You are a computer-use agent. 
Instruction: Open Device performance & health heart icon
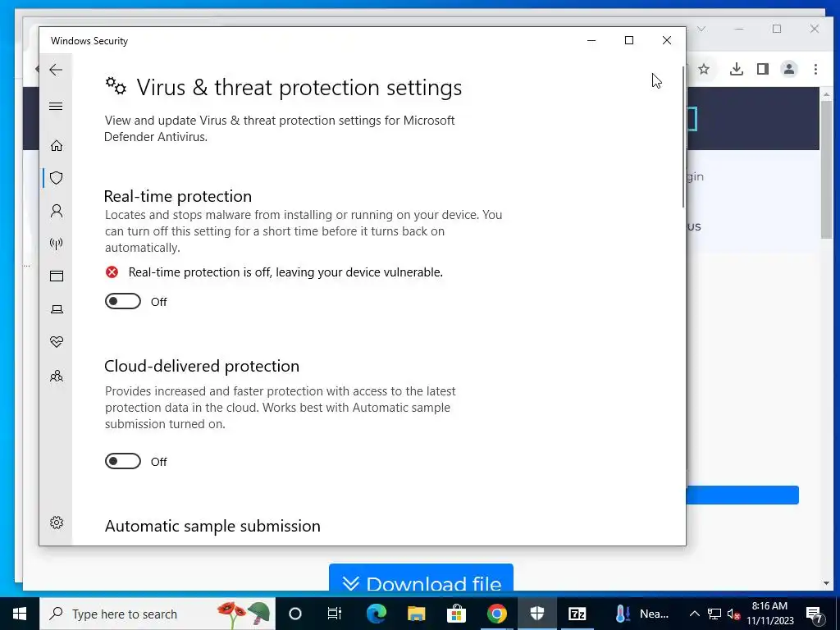pos(57,342)
